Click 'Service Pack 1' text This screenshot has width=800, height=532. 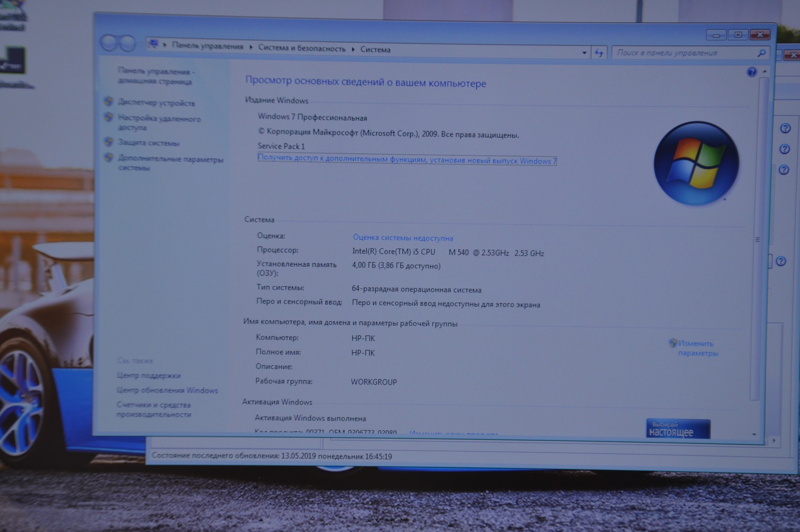point(281,146)
